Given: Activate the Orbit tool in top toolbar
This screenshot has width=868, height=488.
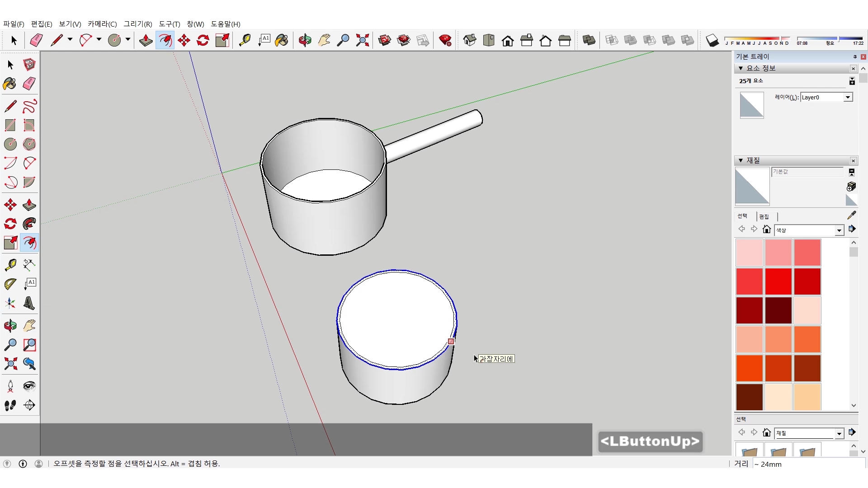Looking at the screenshot, I should (x=305, y=41).
